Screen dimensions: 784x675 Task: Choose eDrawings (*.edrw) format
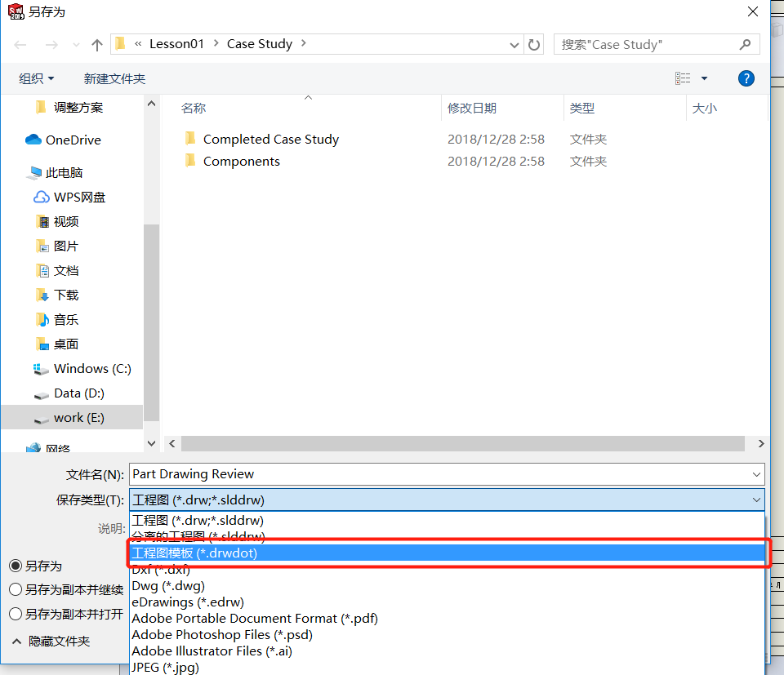tap(447, 602)
